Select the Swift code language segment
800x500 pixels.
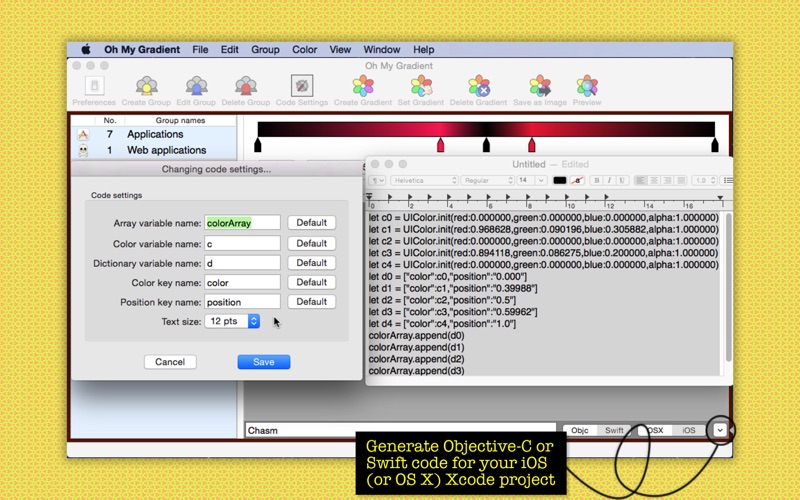click(x=614, y=430)
